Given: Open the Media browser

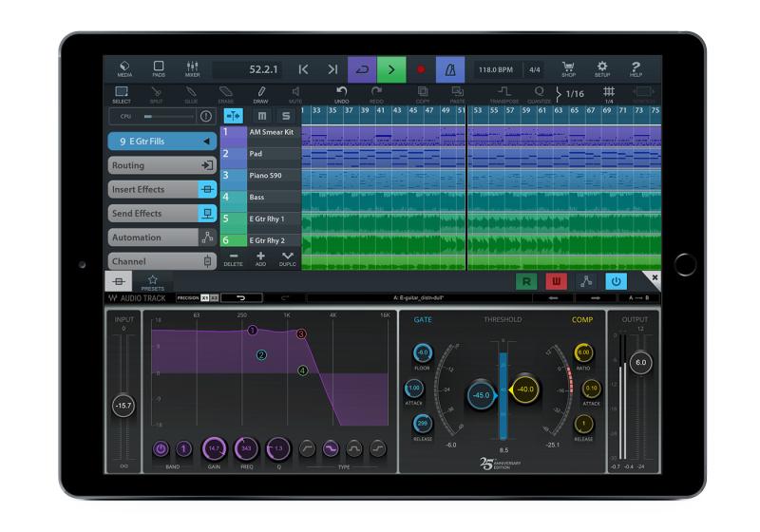Looking at the screenshot, I should point(124,69).
